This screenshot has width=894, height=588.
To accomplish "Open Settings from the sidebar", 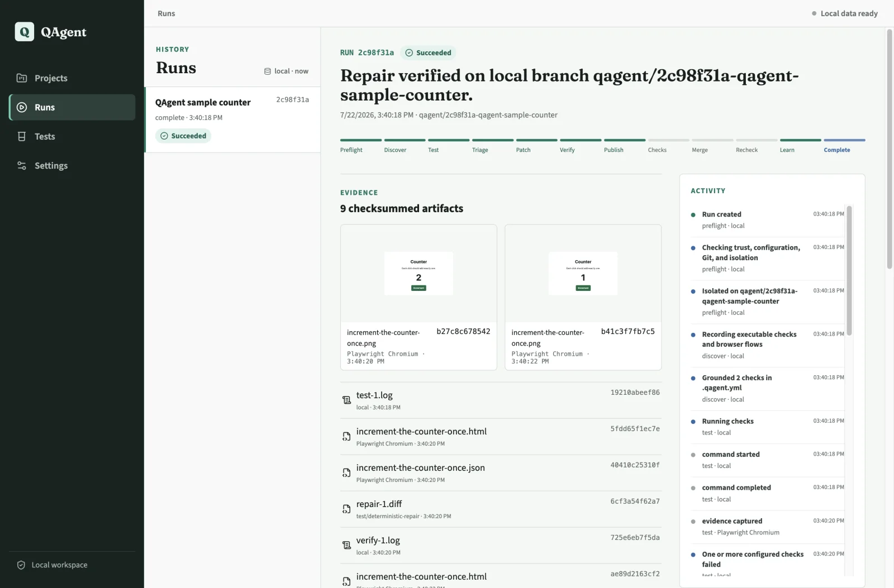I will (x=72, y=165).
